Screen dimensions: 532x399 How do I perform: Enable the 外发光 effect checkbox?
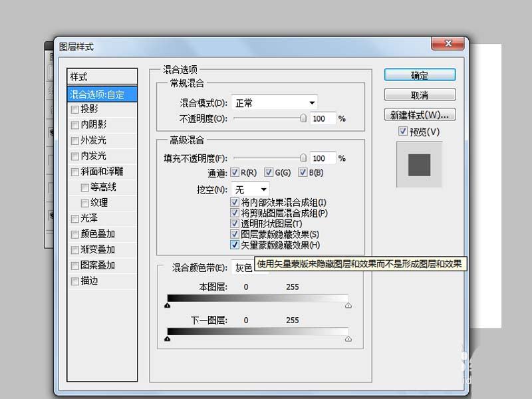click(x=75, y=141)
